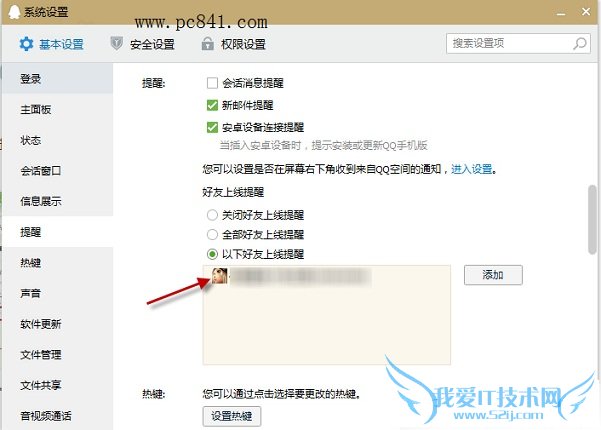Click the gear icon for basic settings
The height and width of the screenshot is (430, 601).
[x=26, y=44]
